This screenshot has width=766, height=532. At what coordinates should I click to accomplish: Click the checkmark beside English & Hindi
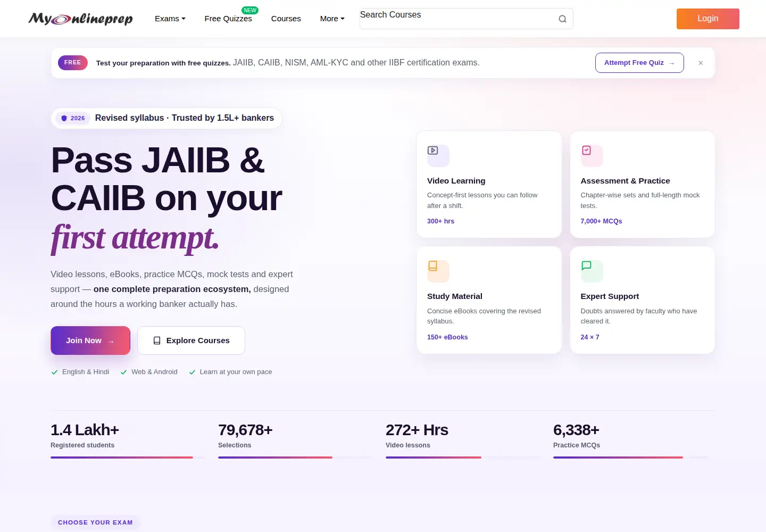pos(54,372)
